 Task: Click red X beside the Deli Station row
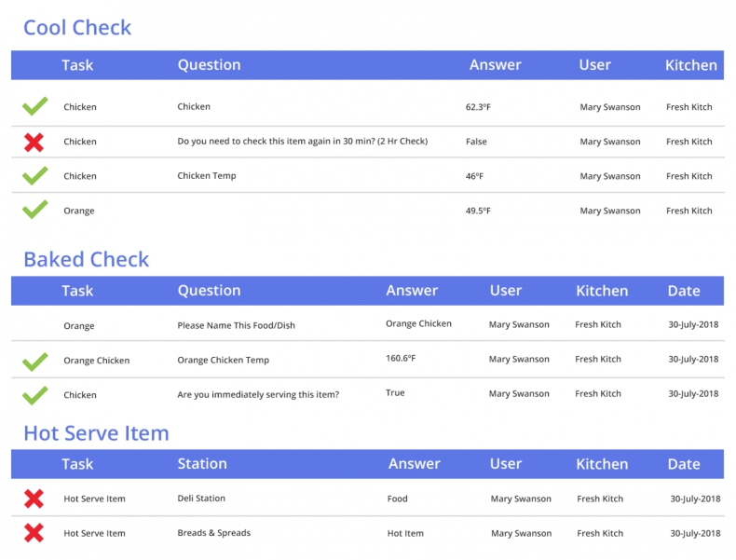point(34,499)
